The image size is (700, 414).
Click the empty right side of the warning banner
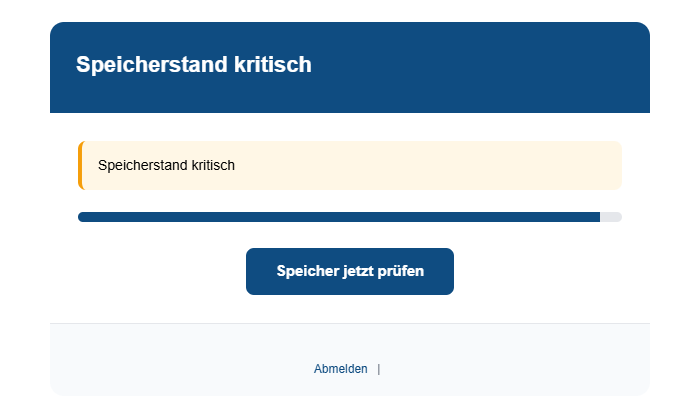tap(500, 165)
